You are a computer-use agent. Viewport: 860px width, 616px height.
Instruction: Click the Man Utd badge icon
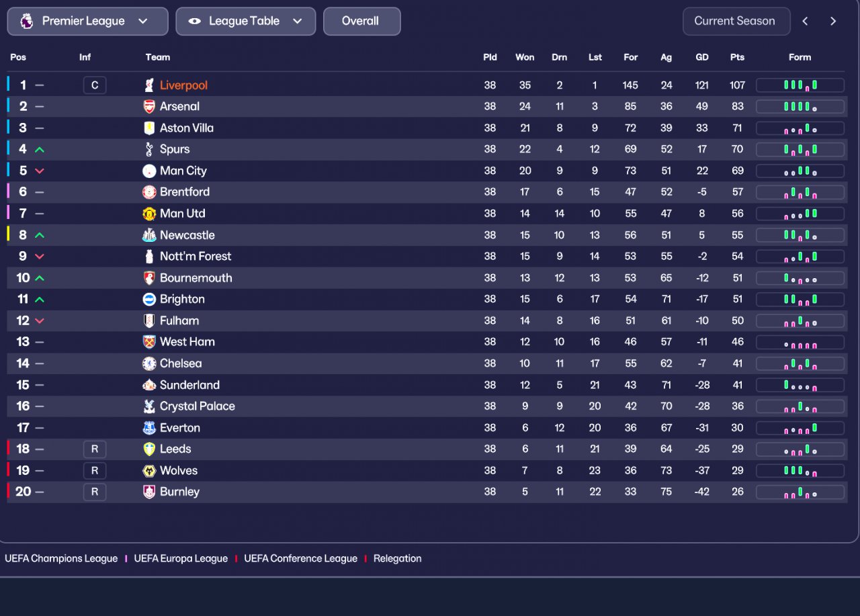[149, 214]
